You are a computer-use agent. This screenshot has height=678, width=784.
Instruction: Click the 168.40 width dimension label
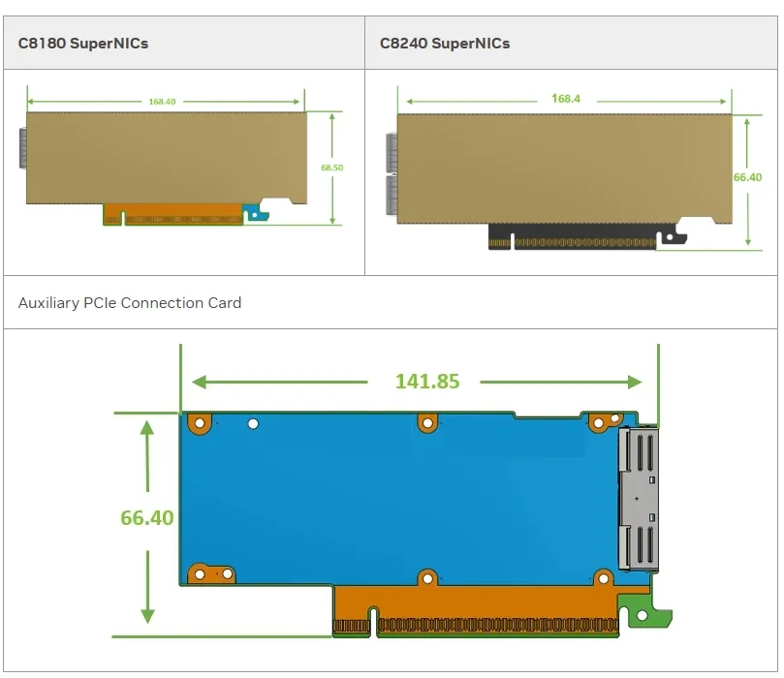(162, 102)
